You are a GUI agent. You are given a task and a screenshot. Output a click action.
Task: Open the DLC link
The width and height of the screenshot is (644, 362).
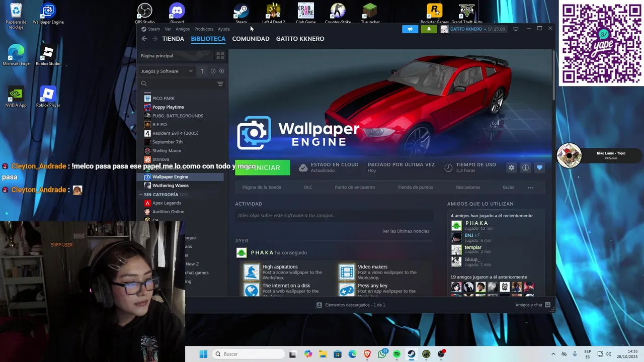(308, 187)
